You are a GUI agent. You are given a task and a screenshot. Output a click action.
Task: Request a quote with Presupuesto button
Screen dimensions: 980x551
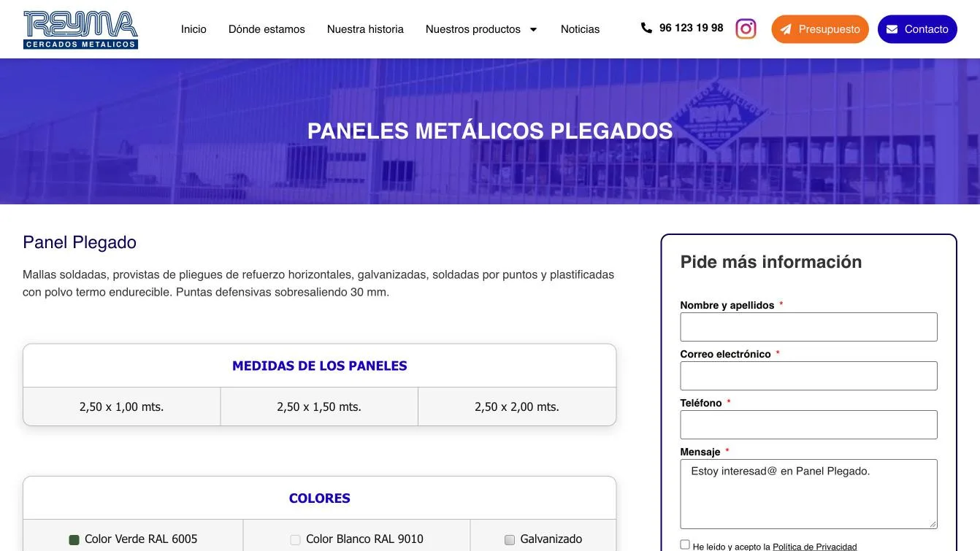tap(820, 29)
